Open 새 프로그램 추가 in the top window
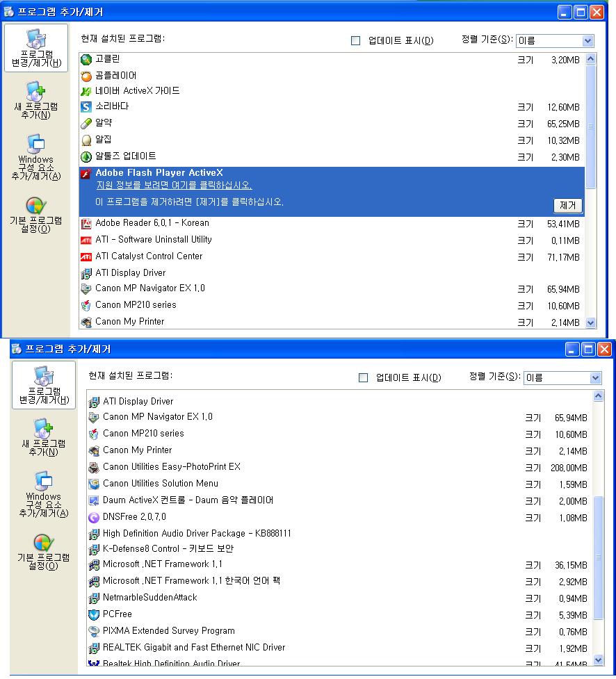616x679 pixels. click(x=36, y=101)
